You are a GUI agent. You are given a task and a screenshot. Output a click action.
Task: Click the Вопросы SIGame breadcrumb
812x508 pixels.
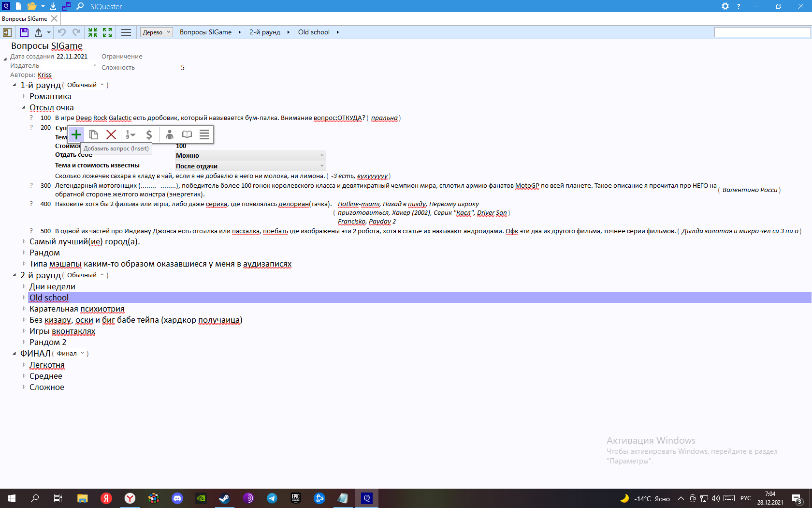coord(205,32)
